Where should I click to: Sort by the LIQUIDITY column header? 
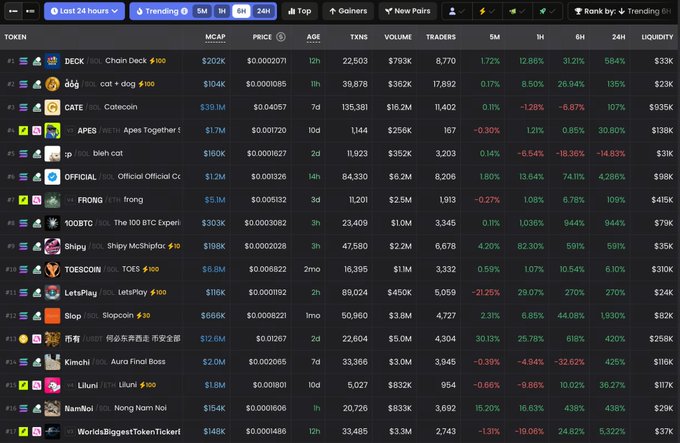657,37
